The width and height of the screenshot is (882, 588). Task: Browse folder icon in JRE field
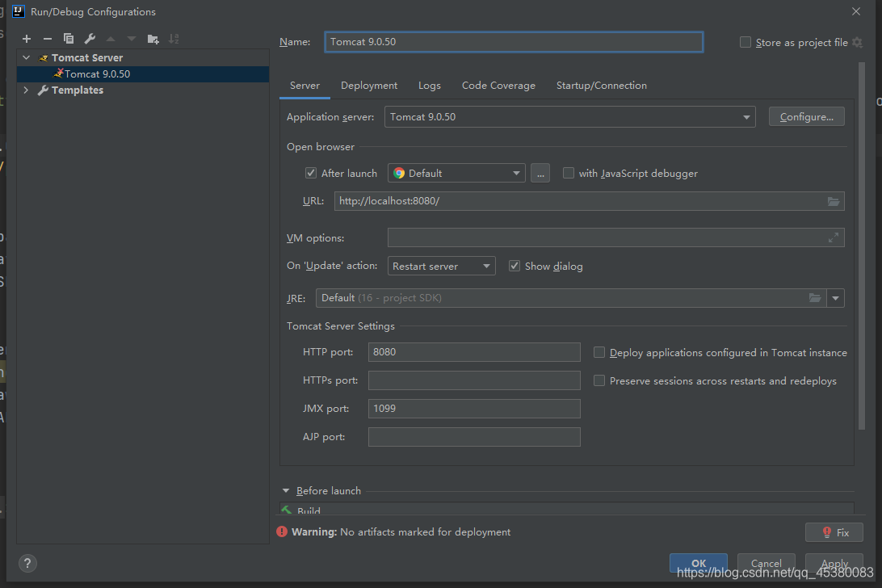click(x=814, y=298)
